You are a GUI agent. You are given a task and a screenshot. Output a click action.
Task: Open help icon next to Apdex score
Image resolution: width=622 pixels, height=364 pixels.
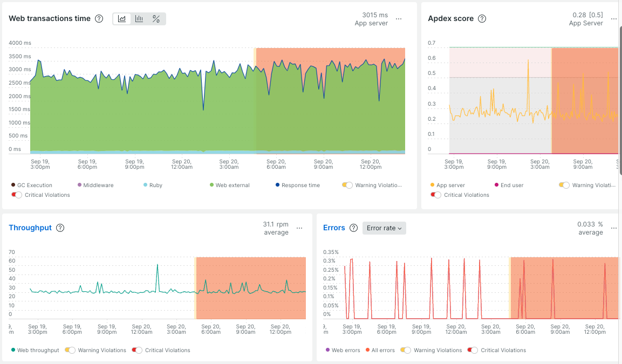[x=482, y=19]
